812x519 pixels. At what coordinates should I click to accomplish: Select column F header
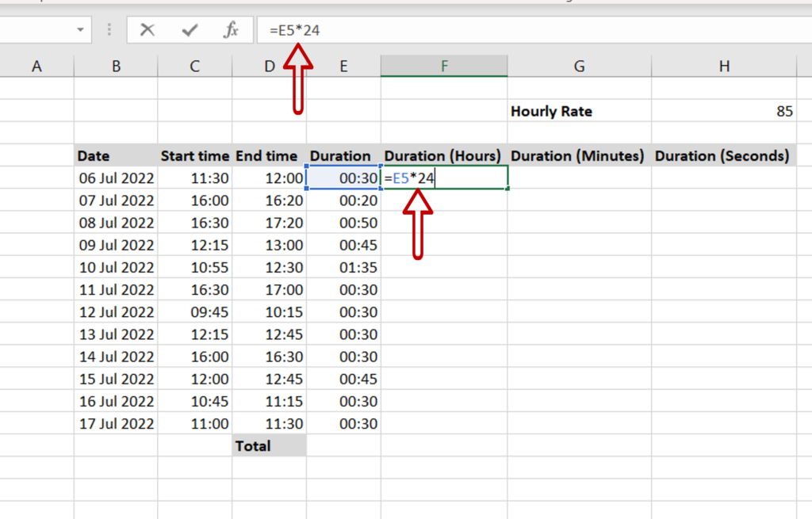(x=444, y=67)
